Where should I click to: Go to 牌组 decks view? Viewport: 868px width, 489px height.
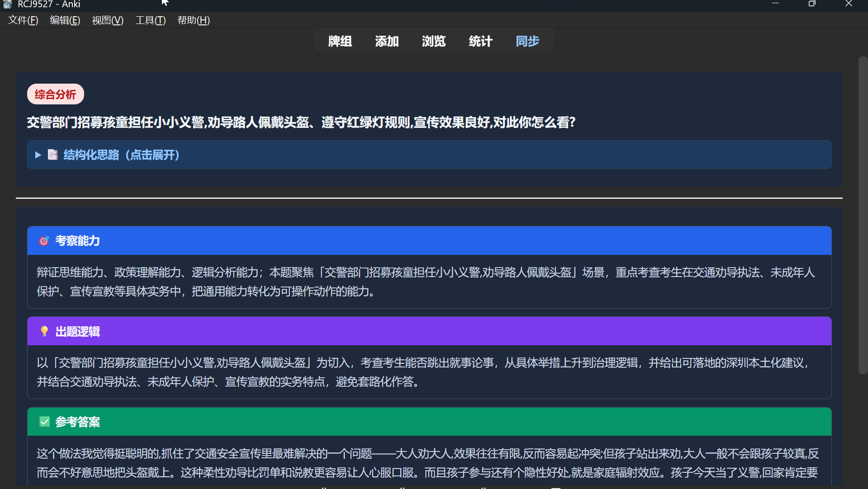pos(340,41)
